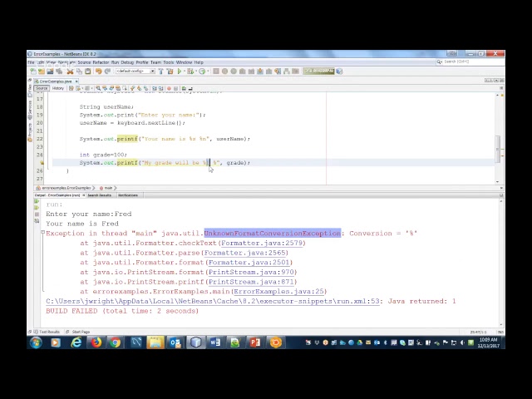The height and width of the screenshot is (399, 532).
Task: Click the Undo arrow icon
Action: tap(99, 71)
